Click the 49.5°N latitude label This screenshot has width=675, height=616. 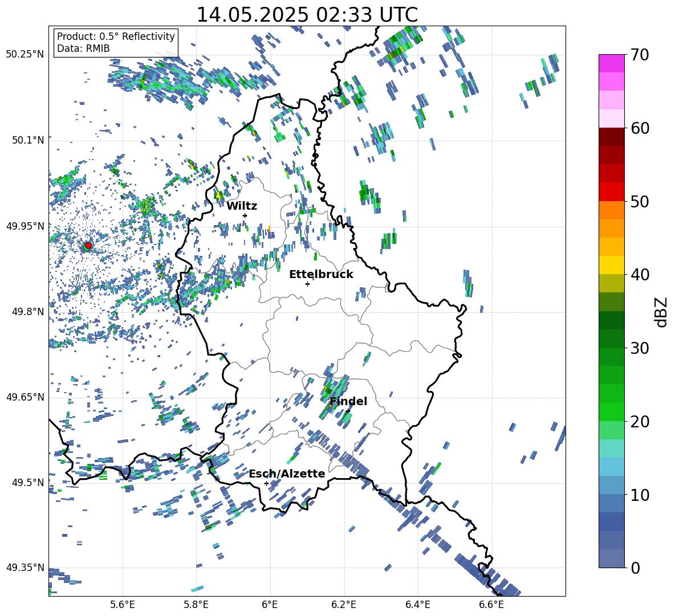tap(27, 482)
